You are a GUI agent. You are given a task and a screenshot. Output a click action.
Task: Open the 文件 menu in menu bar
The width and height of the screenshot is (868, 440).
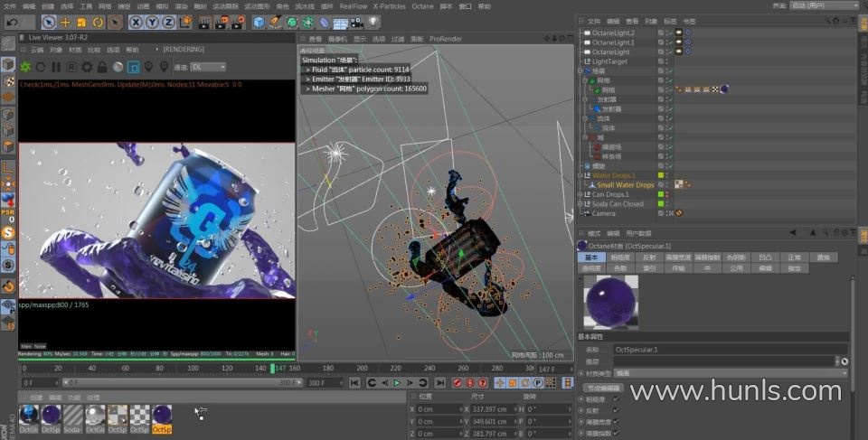tap(10, 6)
